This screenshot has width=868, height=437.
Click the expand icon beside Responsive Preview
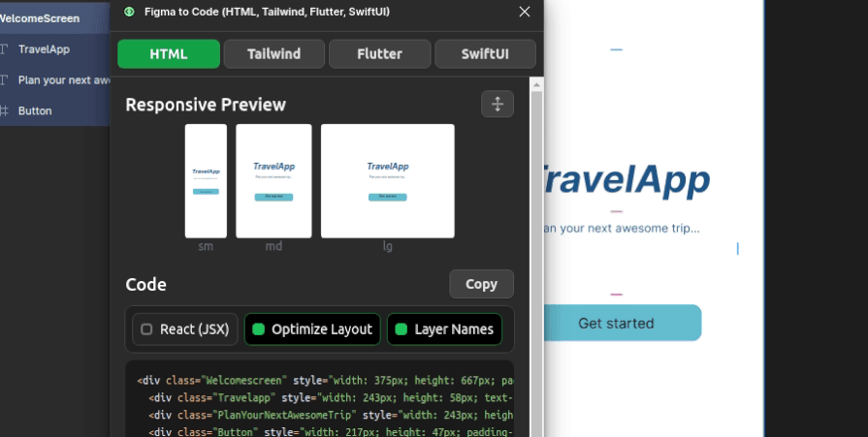[x=497, y=104]
